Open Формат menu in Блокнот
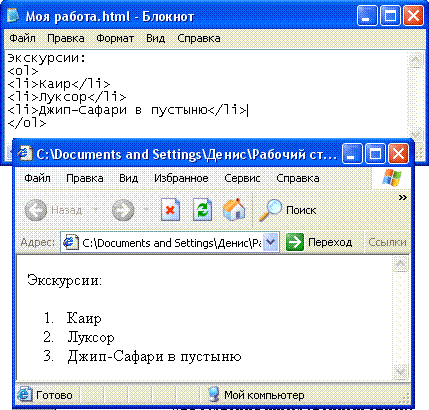Screen dimensions: 429x410 (x=115, y=38)
